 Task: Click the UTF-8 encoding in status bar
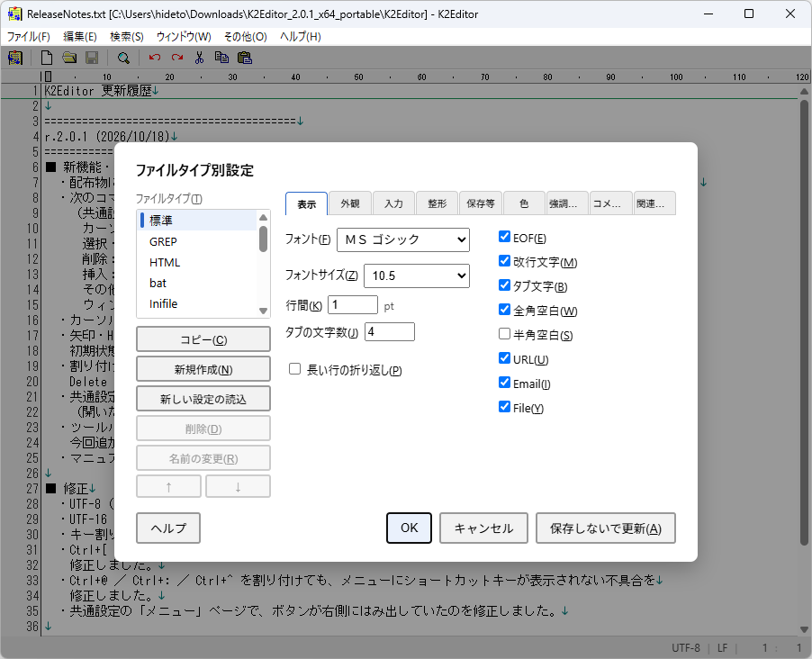point(686,647)
